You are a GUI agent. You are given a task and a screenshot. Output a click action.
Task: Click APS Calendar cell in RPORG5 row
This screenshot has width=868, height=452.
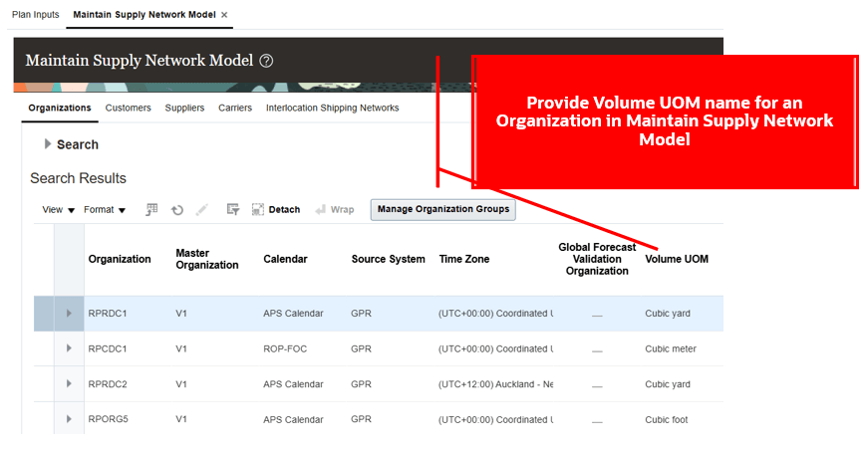(x=293, y=419)
